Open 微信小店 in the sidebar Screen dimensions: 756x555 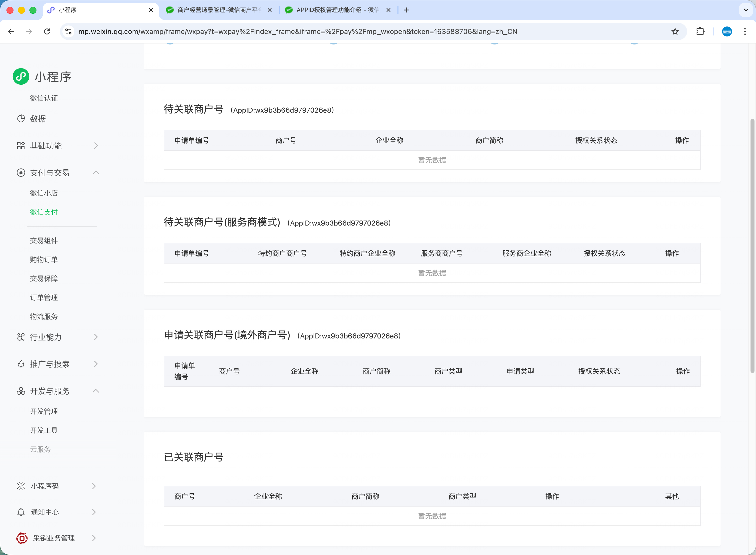tap(44, 193)
